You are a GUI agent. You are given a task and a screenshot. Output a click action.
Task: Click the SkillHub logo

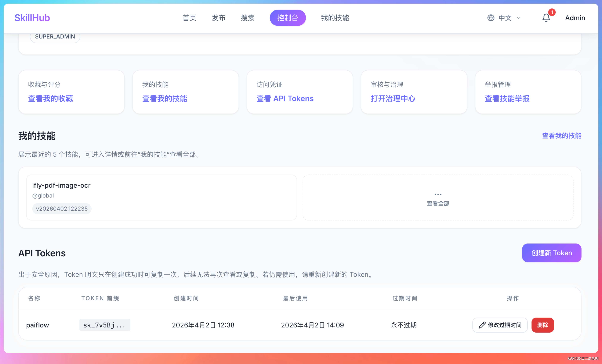tap(32, 18)
